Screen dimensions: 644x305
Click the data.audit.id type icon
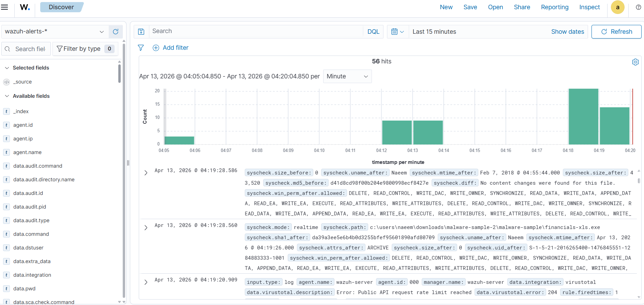(6, 193)
